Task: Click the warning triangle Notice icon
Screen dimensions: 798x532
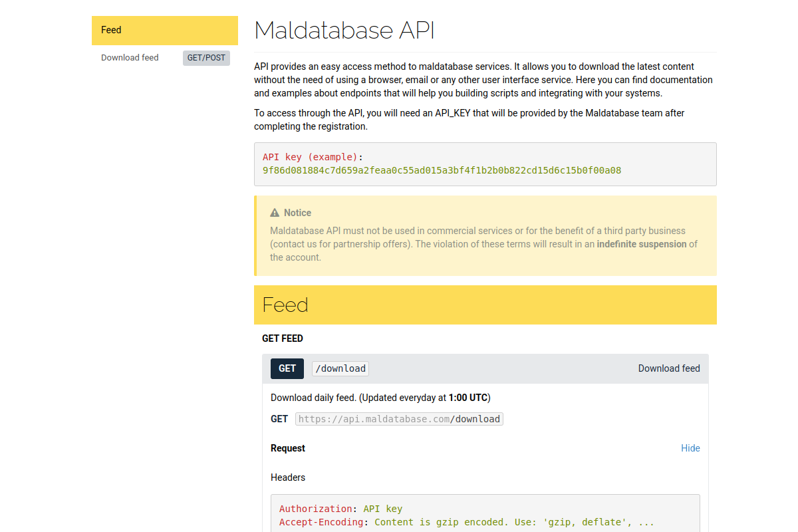Action: point(275,213)
